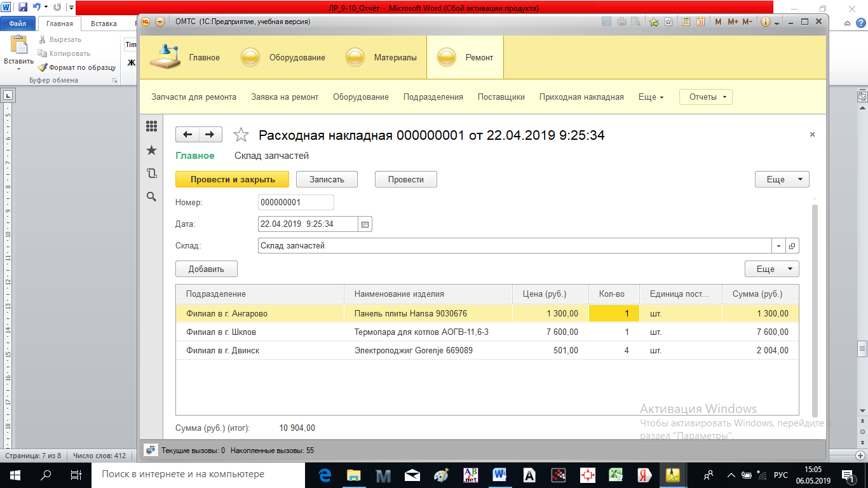Expand the Склад field dropdown arrow
This screenshot has height=488, width=868.
click(x=779, y=246)
